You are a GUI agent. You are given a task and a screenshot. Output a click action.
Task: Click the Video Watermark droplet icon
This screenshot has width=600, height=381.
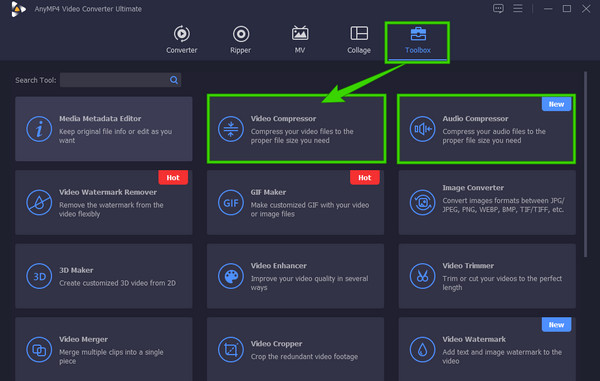pos(422,350)
